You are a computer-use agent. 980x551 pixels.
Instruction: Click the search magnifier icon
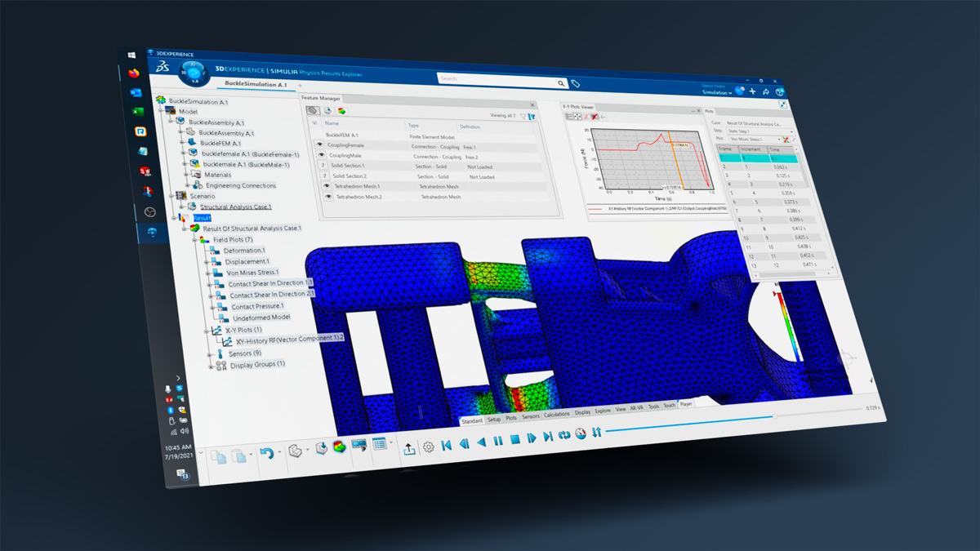click(x=561, y=83)
